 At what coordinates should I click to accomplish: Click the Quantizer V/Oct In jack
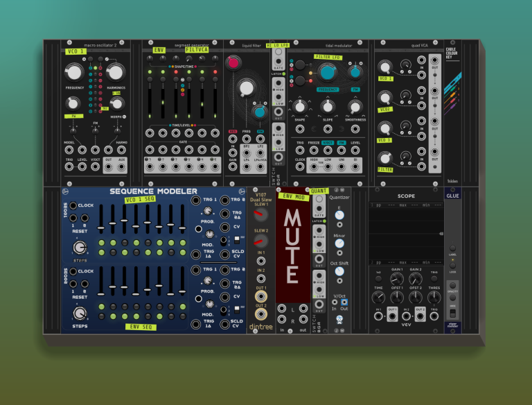tap(335, 302)
